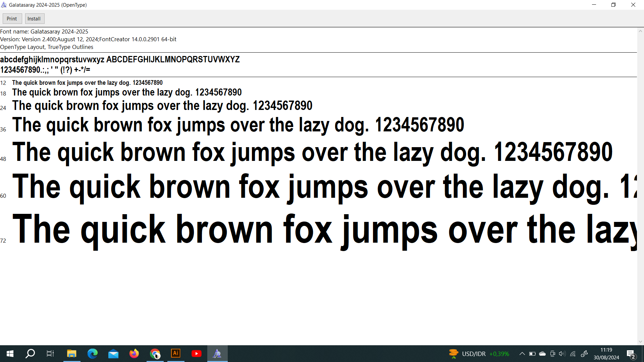Open File Explorer from taskbar
644x362 pixels.
tap(71, 354)
